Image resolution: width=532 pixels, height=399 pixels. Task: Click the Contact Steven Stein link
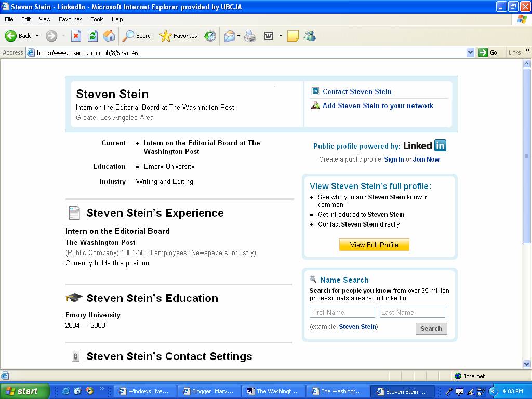[357, 91]
